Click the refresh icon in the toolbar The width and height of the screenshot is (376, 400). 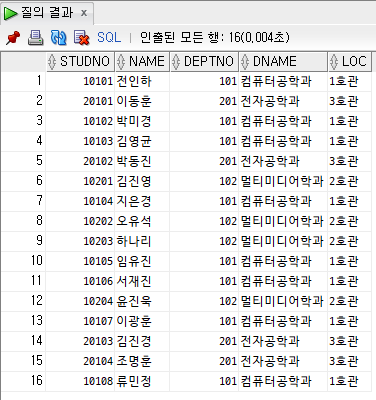[x=58, y=38]
